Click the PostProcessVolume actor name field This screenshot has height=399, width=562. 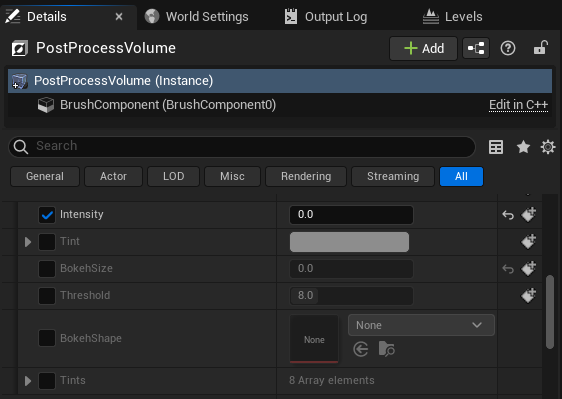pyautogui.click(x=106, y=48)
